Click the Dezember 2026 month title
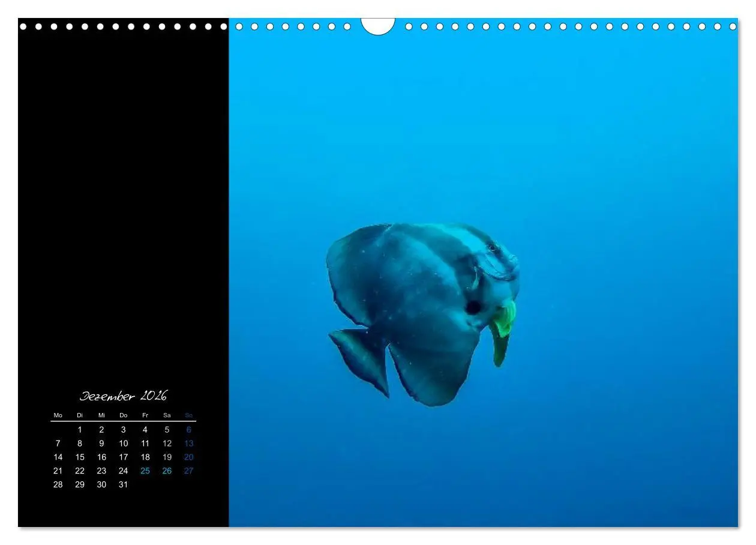This screenshot has width=756, height=545. coord(124,396)
